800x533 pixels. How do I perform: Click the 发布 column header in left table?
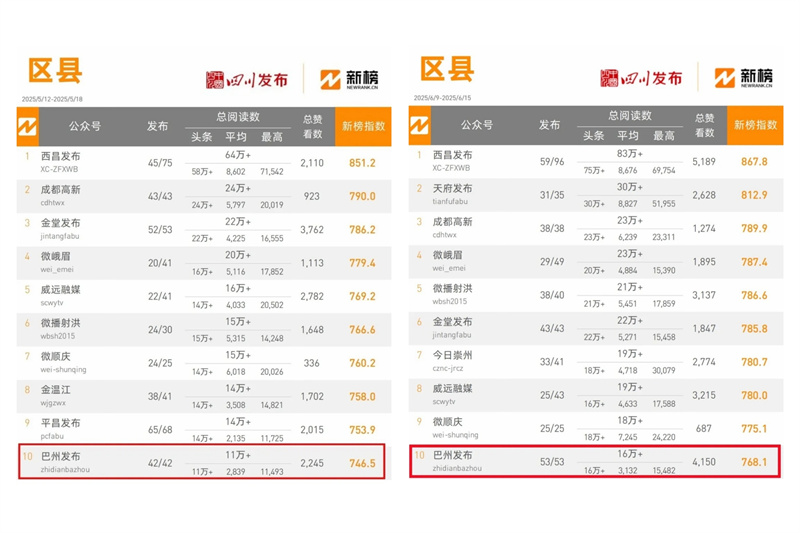(x=158, y=126)
